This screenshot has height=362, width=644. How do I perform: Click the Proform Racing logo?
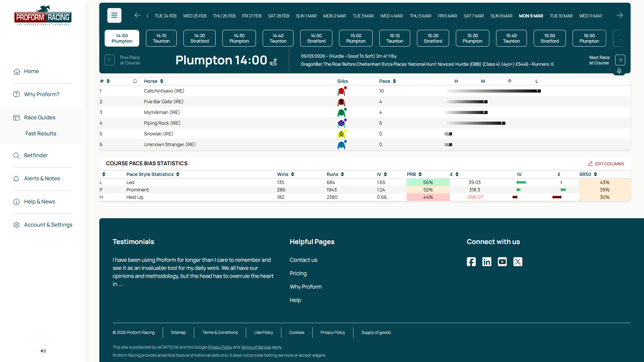(43, 16)
